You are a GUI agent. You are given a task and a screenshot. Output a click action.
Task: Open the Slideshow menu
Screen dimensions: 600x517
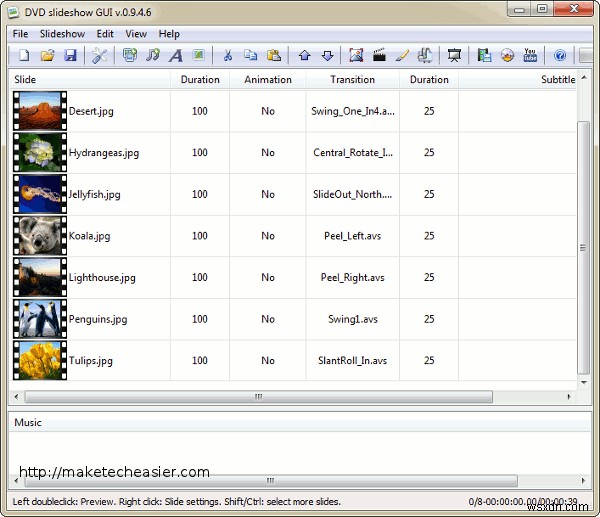(x=62, y=34)
